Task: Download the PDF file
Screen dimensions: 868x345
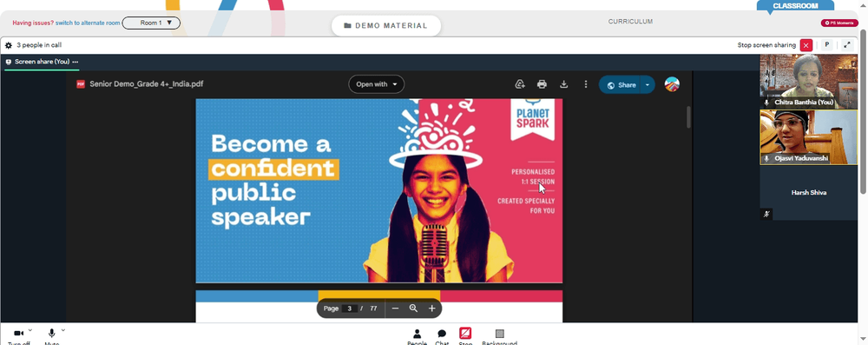Action: [563, 84]
